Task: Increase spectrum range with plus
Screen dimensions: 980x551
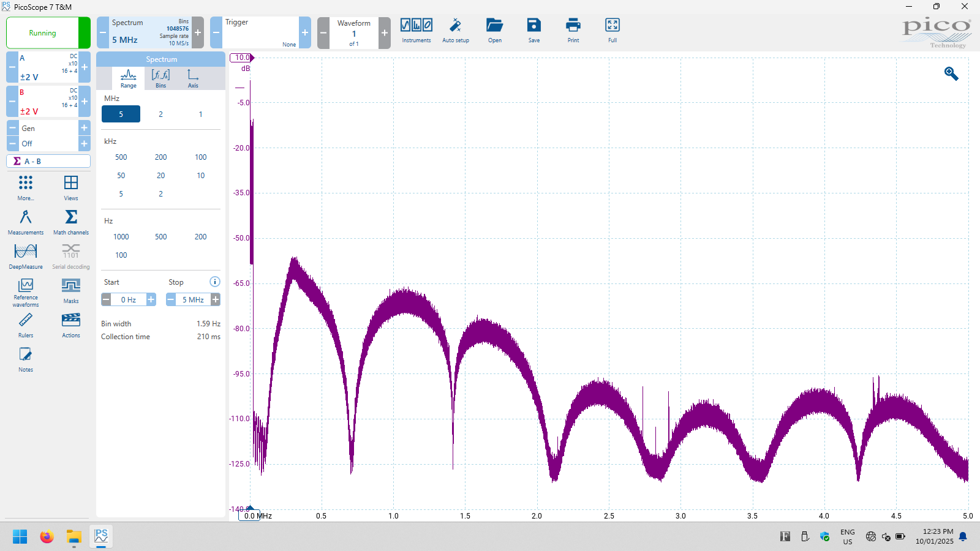Action: click(198, 32)
